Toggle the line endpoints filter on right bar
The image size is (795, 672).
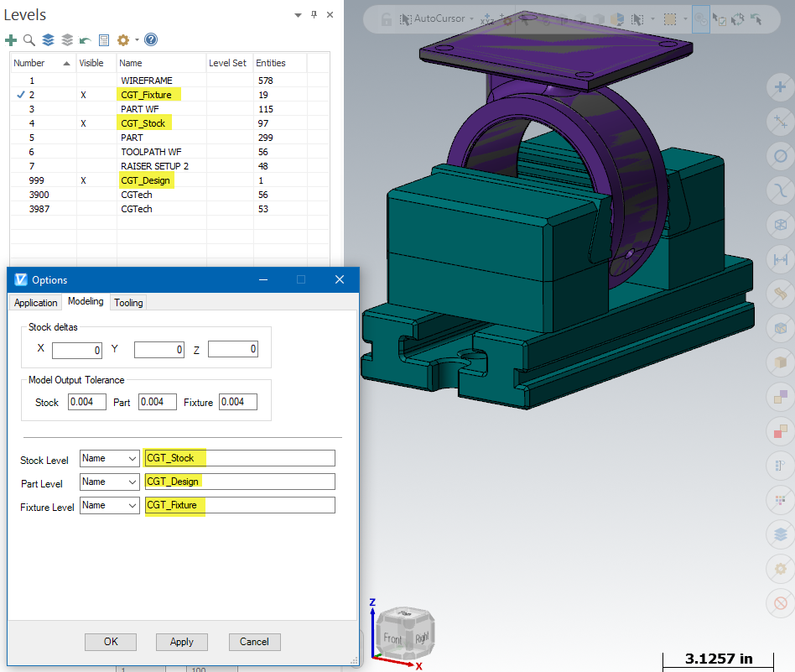pyautogui.click(x=780, y=121)
